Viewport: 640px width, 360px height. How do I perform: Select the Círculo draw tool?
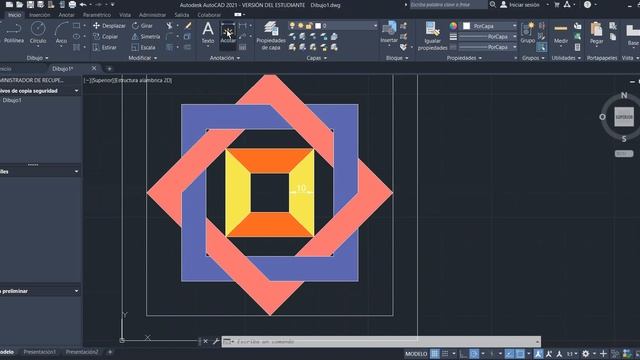pos(38,33)
